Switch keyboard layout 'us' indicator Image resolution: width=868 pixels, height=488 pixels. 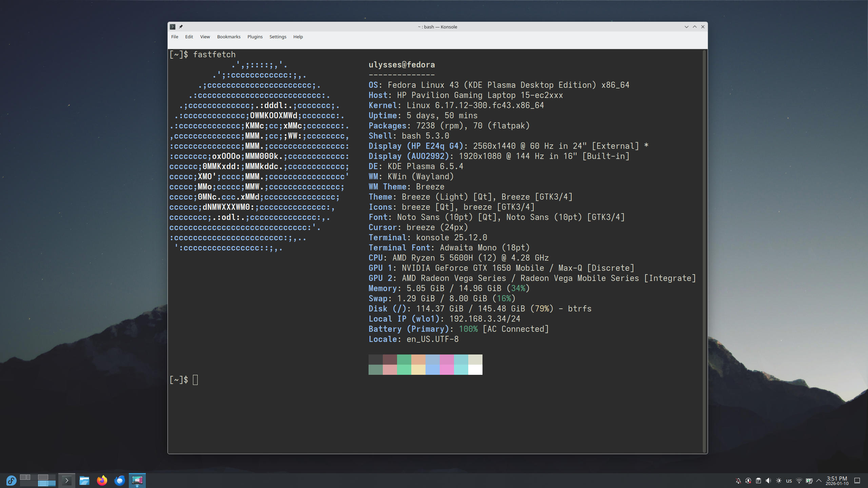pyautogui.click(x=789, y=481)
